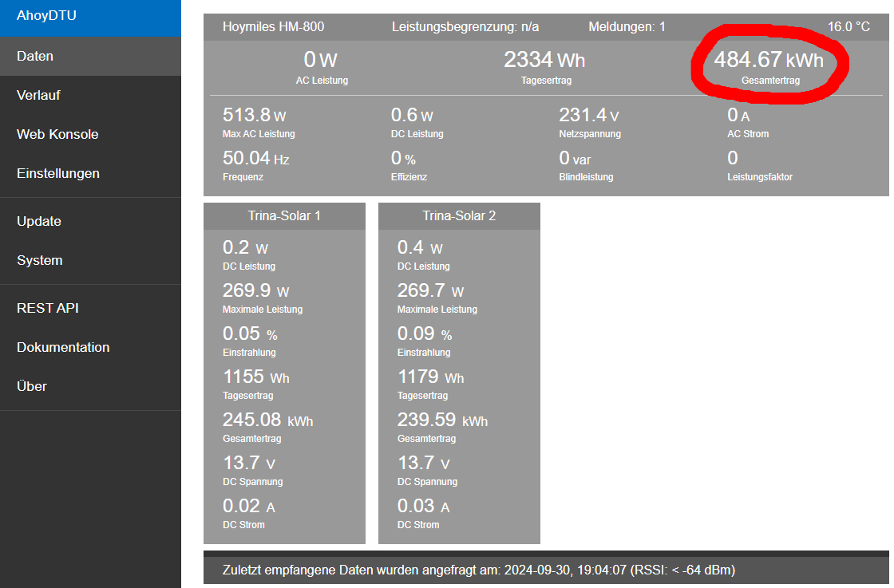
Task: Click the 231.4 V Netzspannung reading
Action: (x=589, y=116)
